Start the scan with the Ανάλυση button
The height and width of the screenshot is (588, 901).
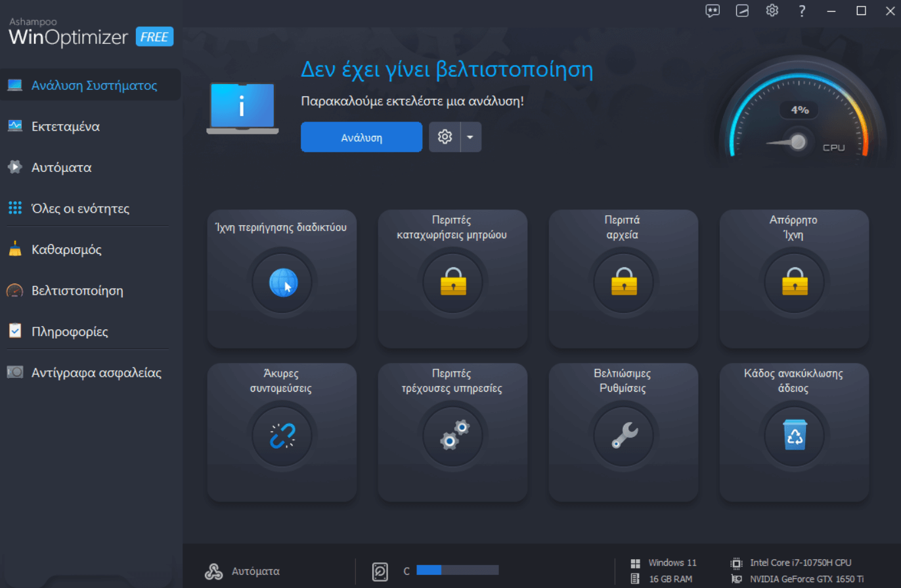click(x=361, y=137)
